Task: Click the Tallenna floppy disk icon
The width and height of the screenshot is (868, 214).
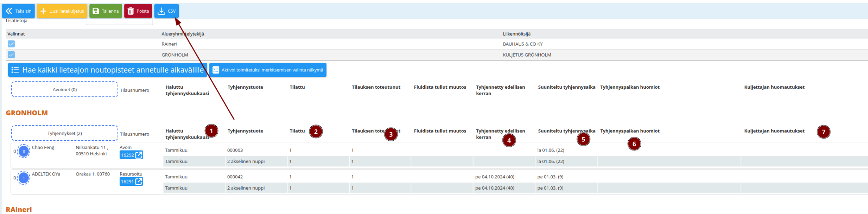Action: (x=96, y=11)
